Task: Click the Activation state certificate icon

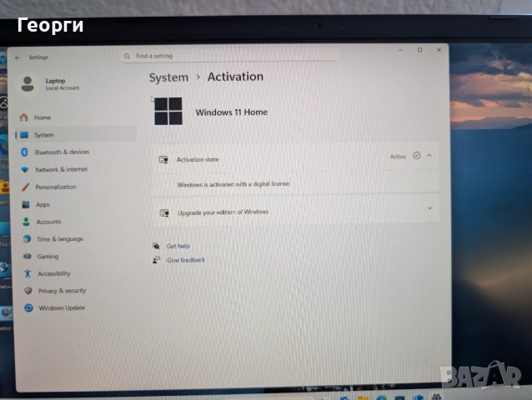Action: coord(163,159)
